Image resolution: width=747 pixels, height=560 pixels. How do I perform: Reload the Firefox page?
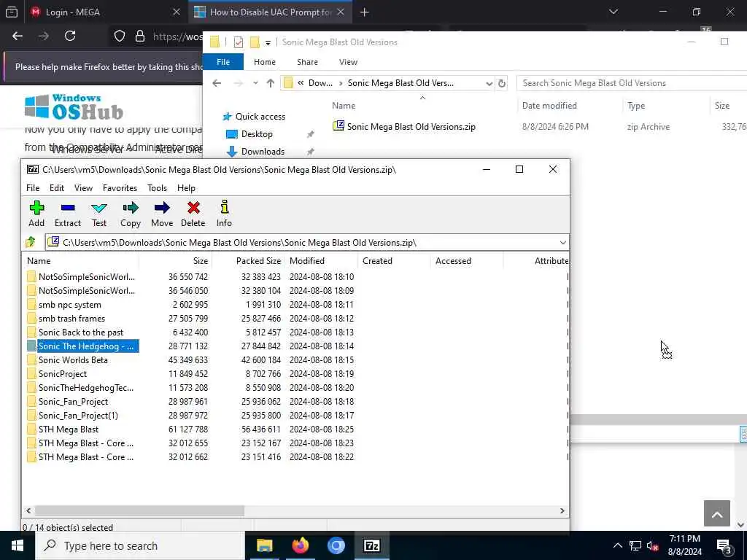(70, 36)
